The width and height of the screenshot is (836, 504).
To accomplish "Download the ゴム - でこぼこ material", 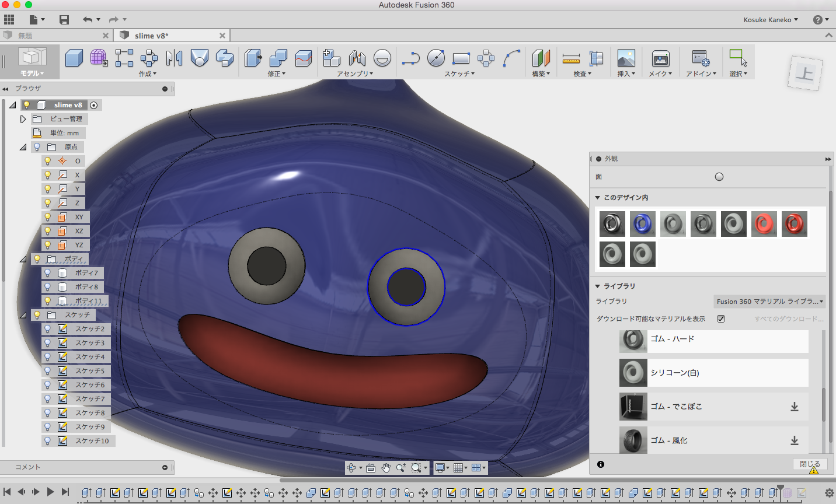I will click(x=795, y=407).
